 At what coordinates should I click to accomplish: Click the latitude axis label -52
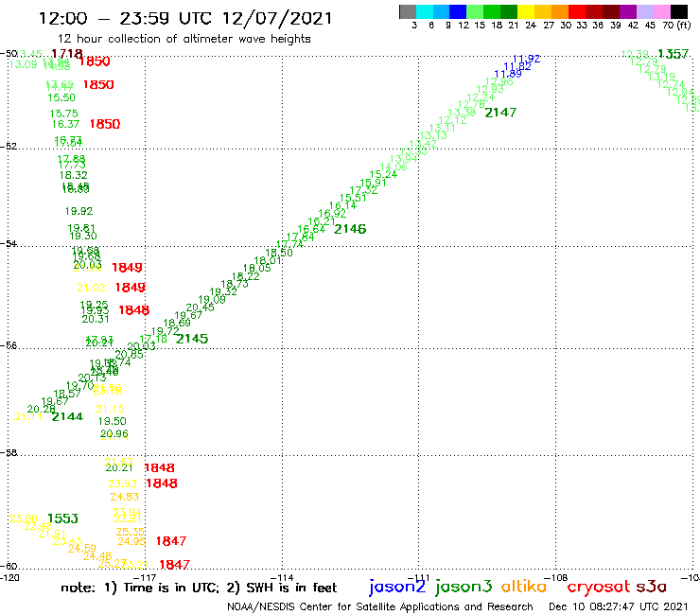click(x=9, y=146)
